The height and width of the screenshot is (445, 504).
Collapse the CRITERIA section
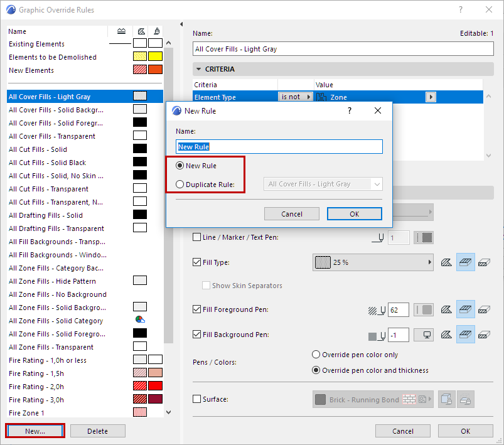(x=198, y=69)
